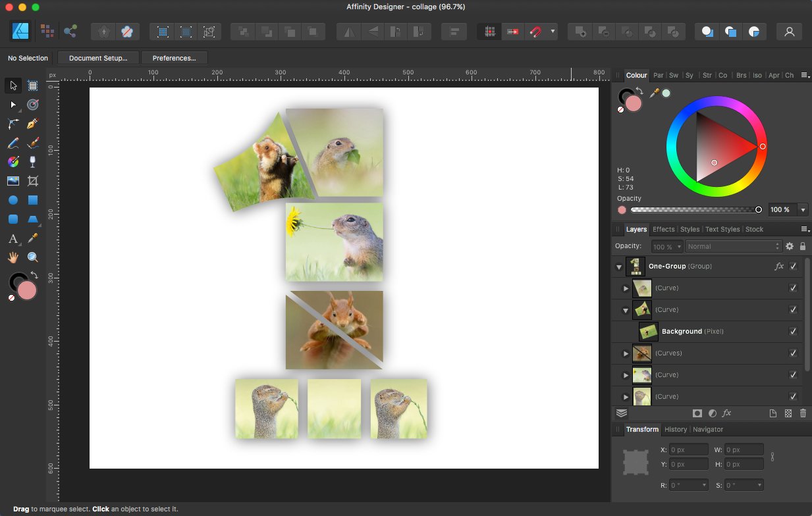Pick the Vector Brush tool
This screenshot has width=812, height=516.
32,143
